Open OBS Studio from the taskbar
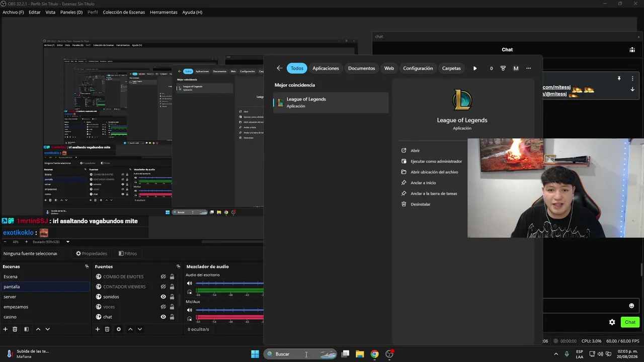The width and height of the screenshot is (644, 362). click(x=389, y=354)
